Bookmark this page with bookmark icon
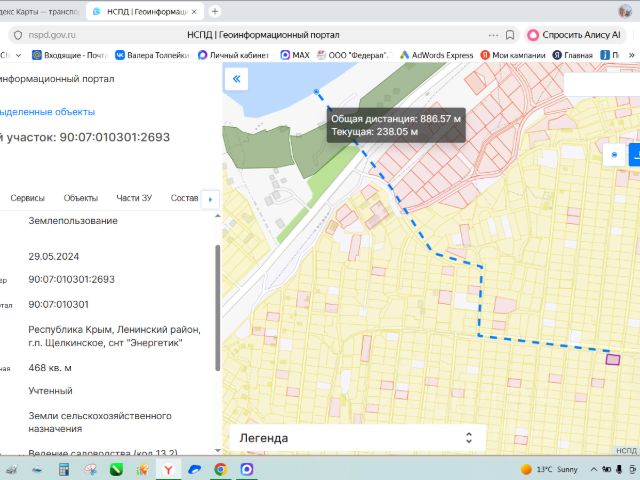 (x=510, y=35)
